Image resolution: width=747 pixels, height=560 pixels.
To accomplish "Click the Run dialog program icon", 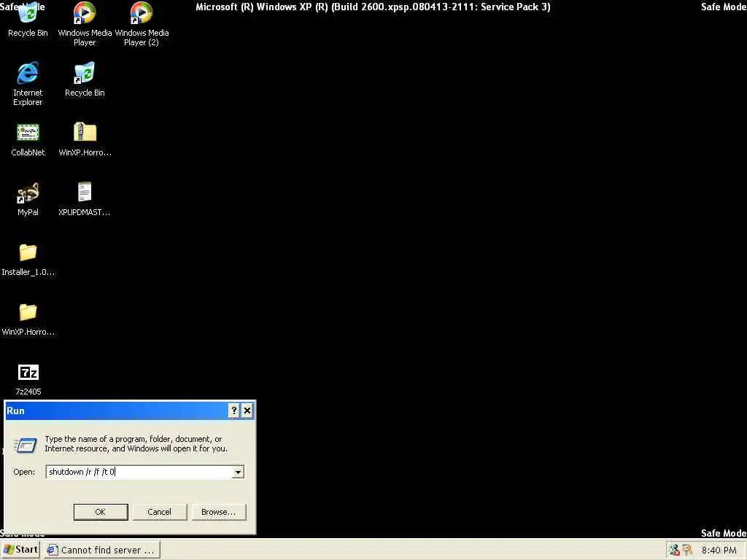I will [x=26, y=446].
